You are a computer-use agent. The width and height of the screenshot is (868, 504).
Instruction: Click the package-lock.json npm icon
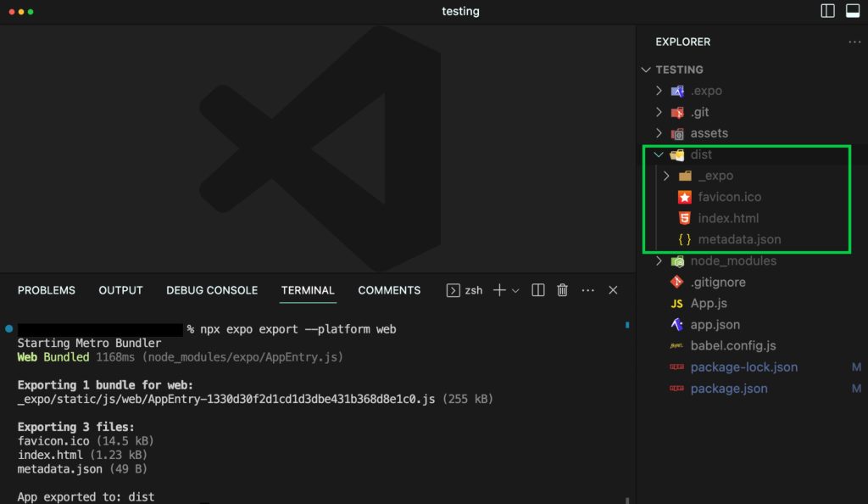point(676,367)
